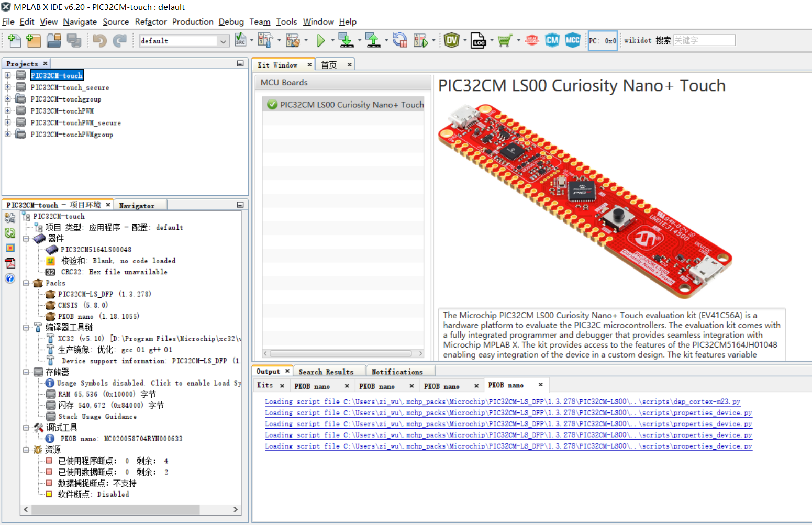The height and width of the screenshot is (525, 812).
Task: Open the MCC configurator icon
Action: click(x=572, y=40)
